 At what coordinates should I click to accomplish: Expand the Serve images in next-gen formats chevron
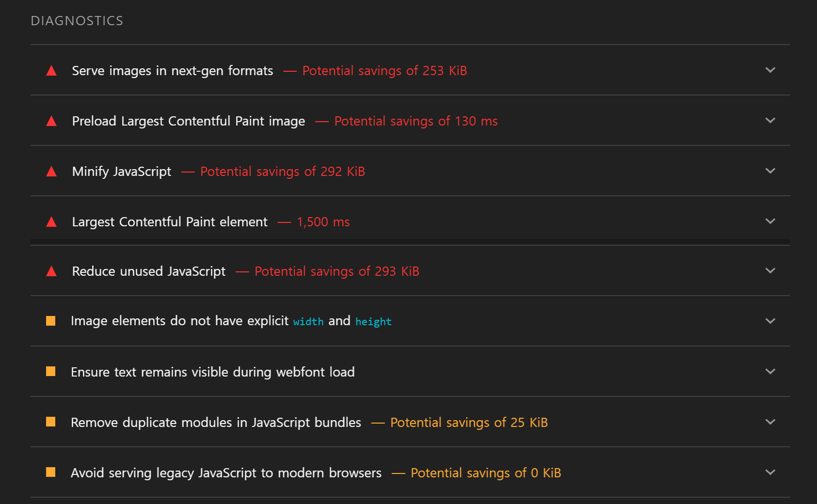tap(770, 70)
